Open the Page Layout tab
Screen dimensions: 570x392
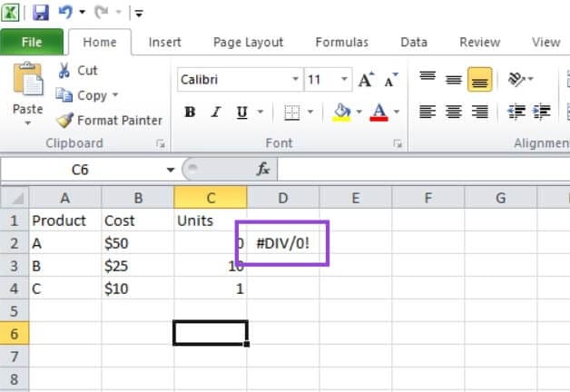[x=248, y=42]
